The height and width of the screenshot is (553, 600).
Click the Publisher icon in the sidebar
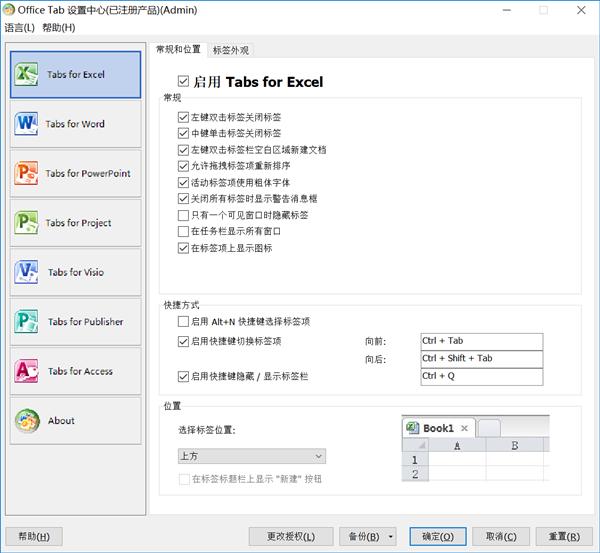point(26,321)
